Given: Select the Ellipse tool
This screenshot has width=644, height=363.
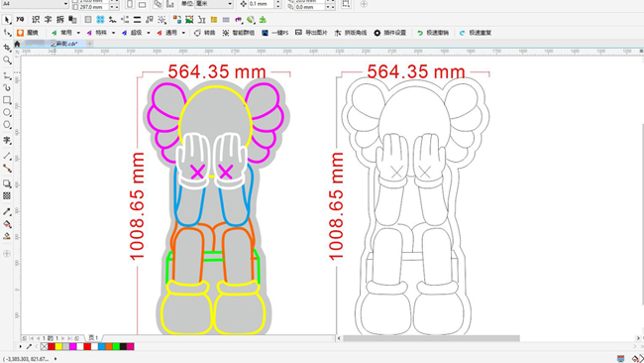Looking at the screenshot, I should coord(7,112).
